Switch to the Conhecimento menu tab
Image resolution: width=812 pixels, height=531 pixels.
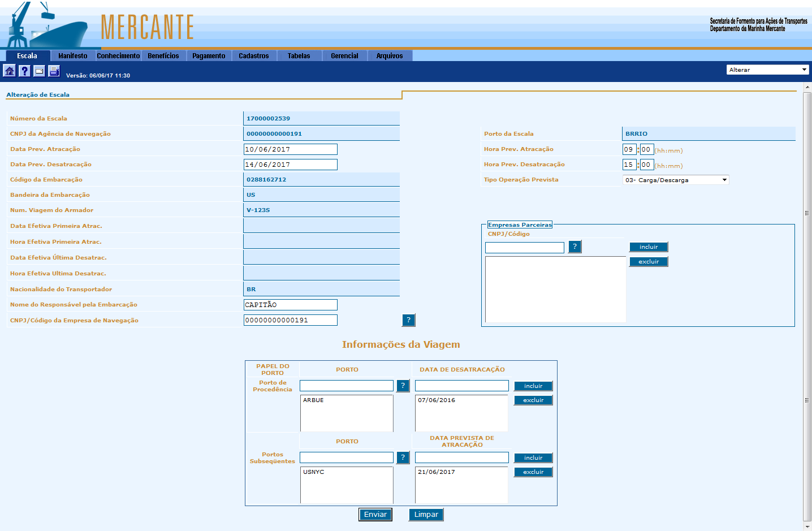118,56
